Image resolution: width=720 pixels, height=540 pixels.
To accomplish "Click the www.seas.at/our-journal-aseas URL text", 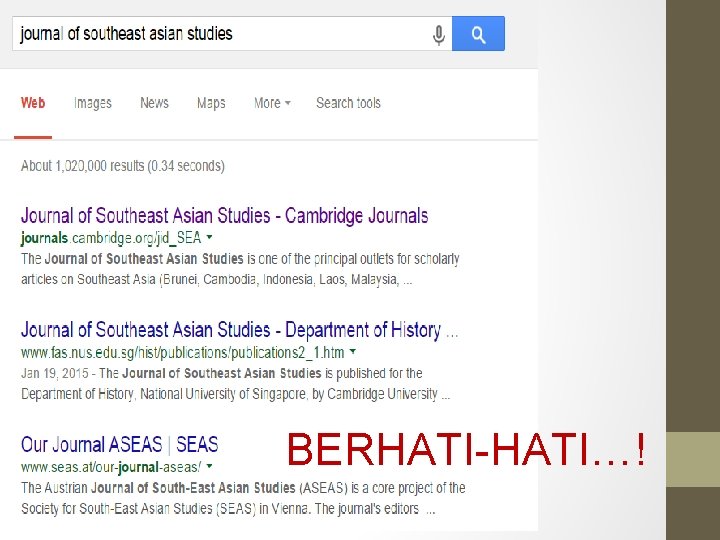I will pos(111,467).
